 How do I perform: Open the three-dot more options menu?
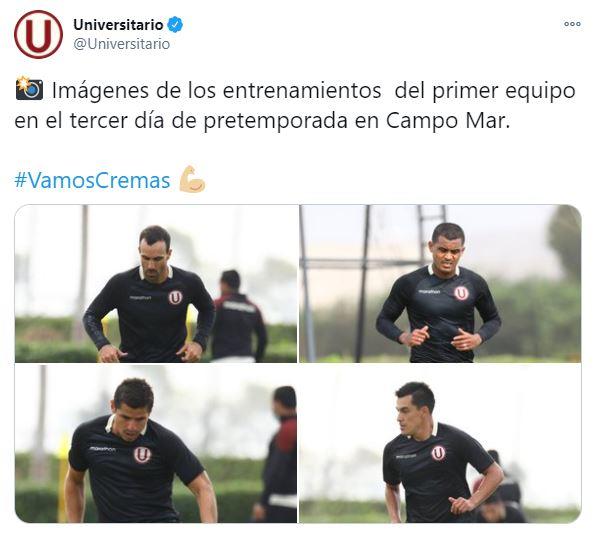tap(572, 24)
